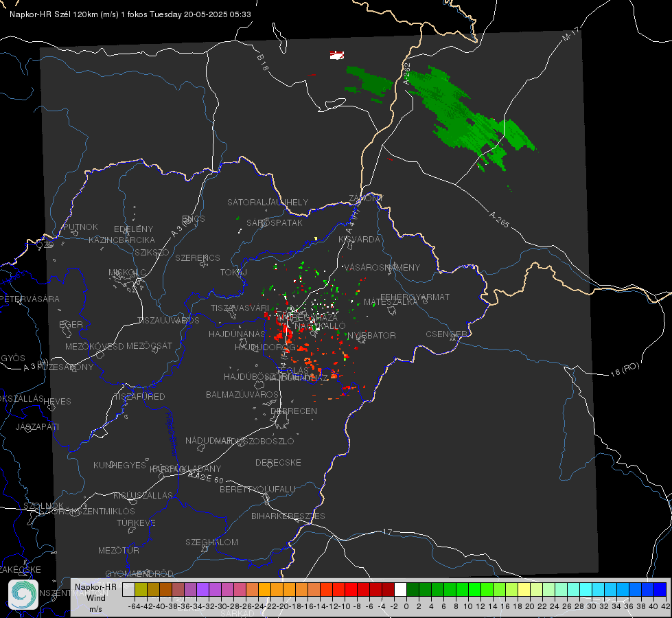Select the HEVES city label
Screen dimensions: 672x618
pos(57,402)
